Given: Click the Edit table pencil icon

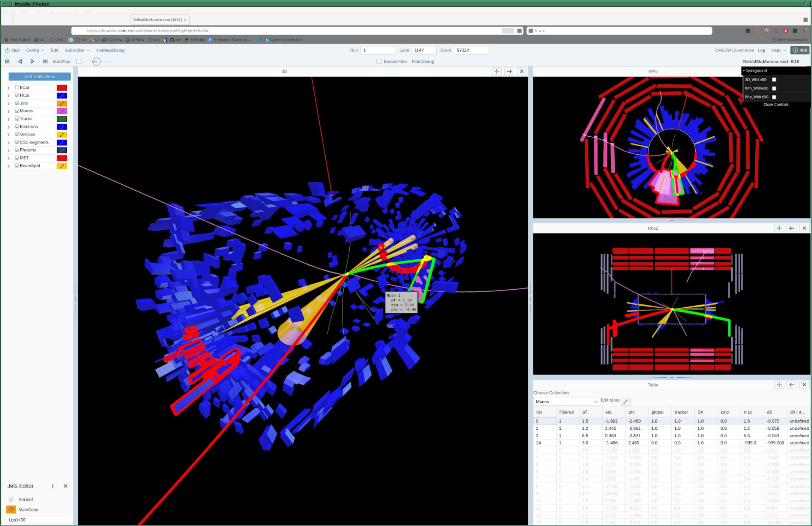Looking at the screenshot, I should tap(626, 401).
